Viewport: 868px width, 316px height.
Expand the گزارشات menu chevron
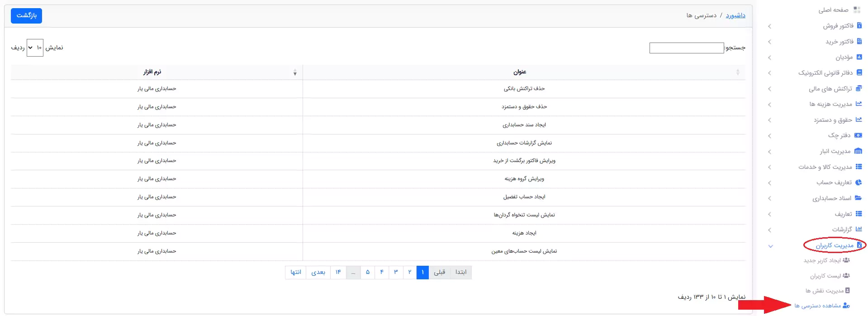click(x=770, y=230)
